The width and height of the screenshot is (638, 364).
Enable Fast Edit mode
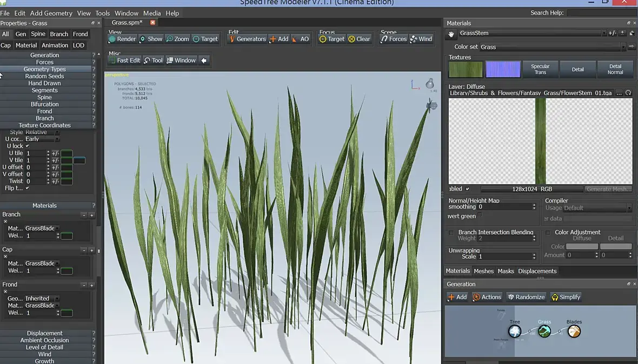[x=124, y=60]
